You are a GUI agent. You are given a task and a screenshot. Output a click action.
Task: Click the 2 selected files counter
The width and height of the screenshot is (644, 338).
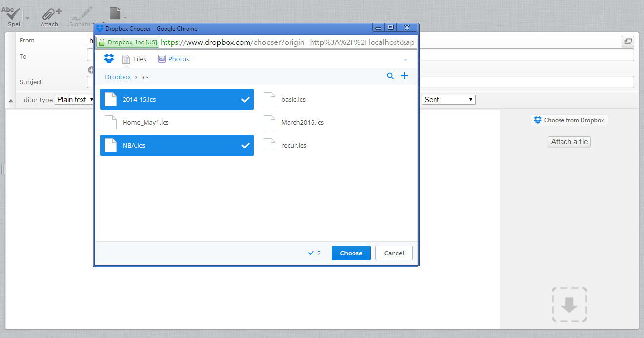pos(314,253)
